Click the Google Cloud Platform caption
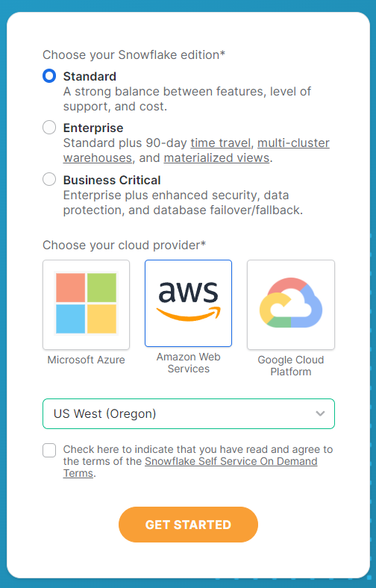The width and height of the screenshot is (376, 588). (290, 366)
